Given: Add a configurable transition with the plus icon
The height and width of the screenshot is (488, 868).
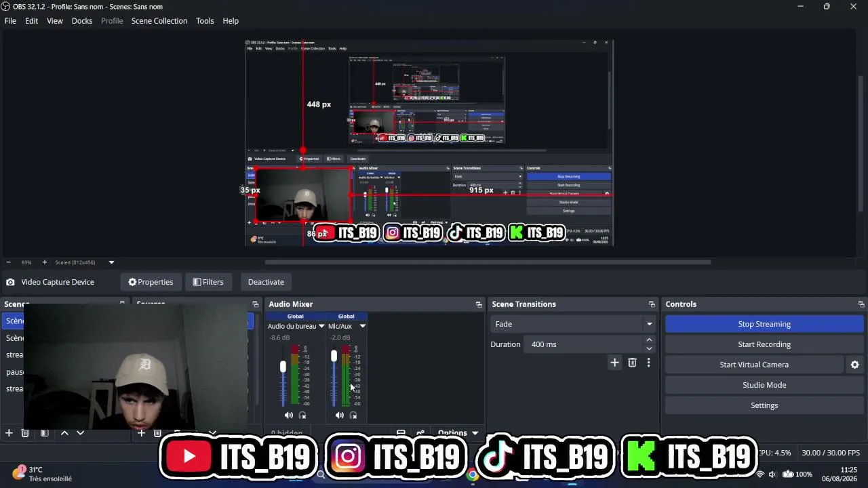Looking at the screenshot, I should tap(614, 363).
